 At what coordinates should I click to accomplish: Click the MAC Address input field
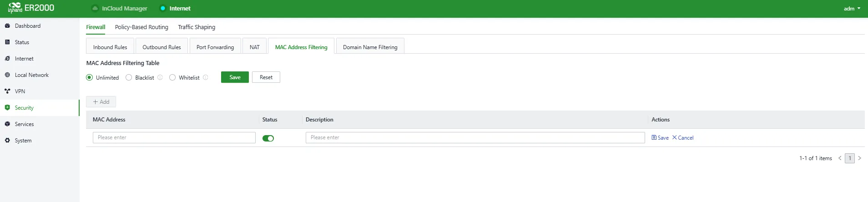click(x=174, y=137)
